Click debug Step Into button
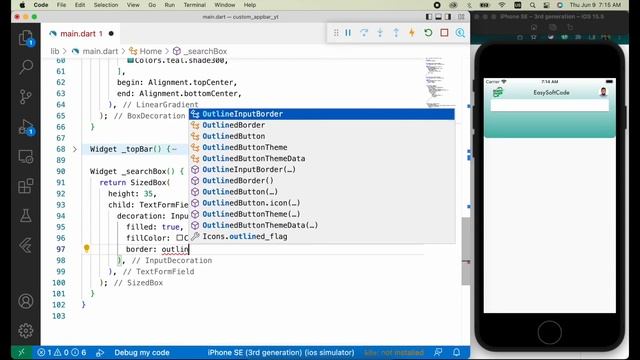 380,33
